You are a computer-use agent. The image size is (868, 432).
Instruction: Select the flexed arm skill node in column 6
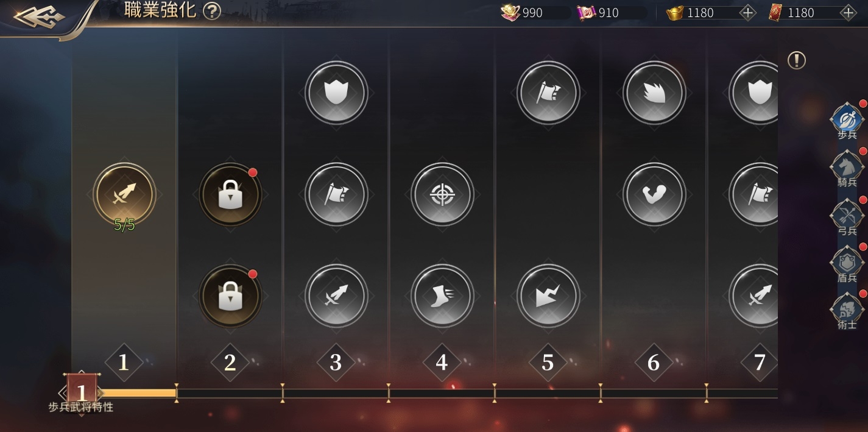coord(655,195)
